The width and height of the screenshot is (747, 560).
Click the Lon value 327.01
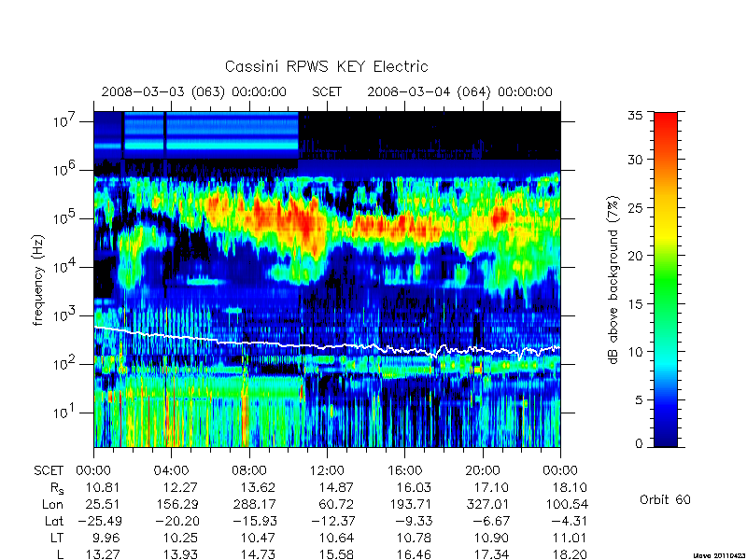pos(487,504)
